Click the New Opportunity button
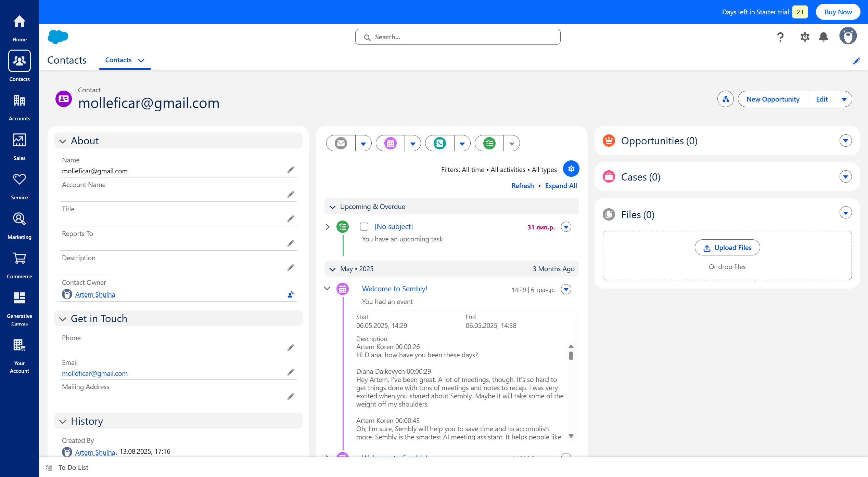Viewport: 868px width, 477px height. coord(773,99)
